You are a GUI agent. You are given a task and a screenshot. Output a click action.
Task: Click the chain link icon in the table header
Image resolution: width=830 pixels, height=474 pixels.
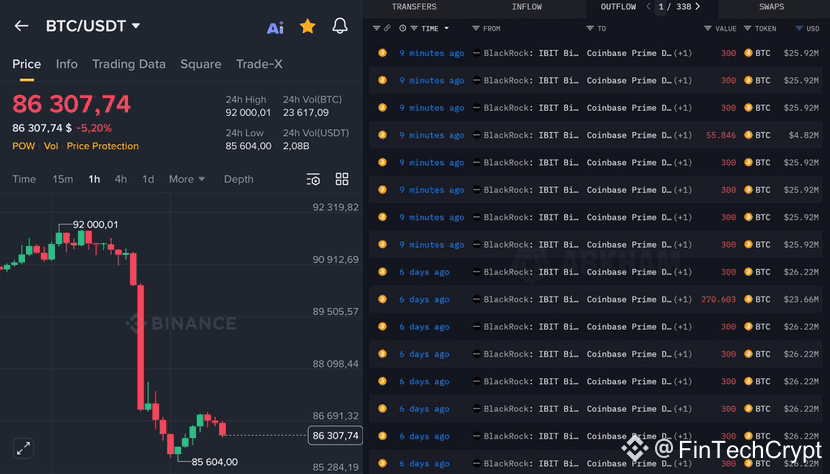(x=387, y=28)
